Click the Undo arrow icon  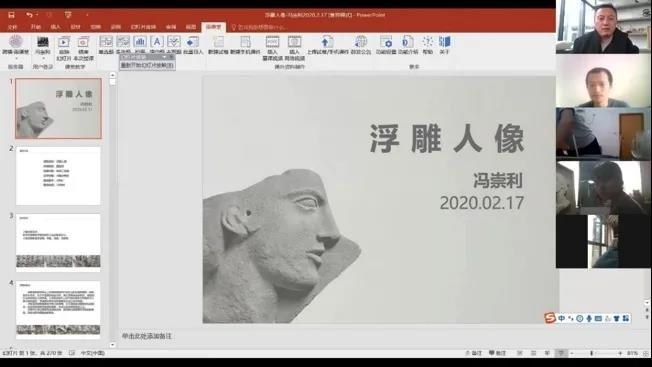point(29,15)
